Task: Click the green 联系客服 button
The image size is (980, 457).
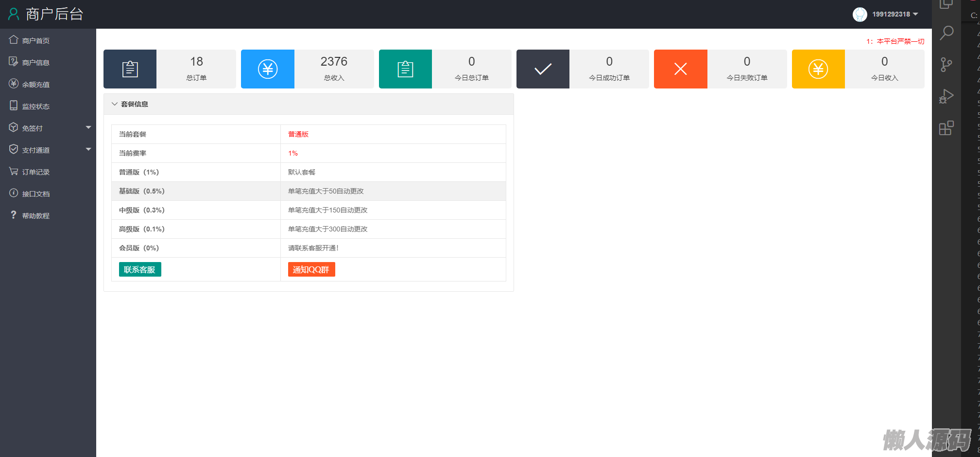Action: (140, 269)
